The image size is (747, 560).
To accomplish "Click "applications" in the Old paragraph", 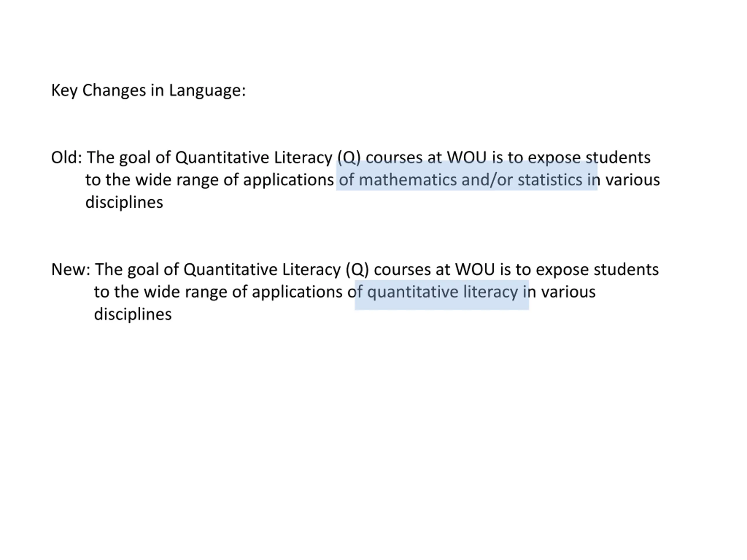I will 288,180.
